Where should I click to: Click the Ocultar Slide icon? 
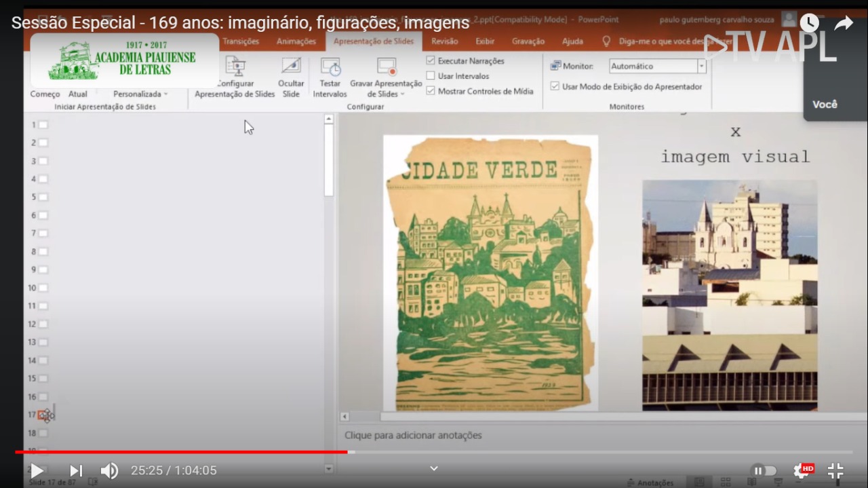tap(291, 67)
